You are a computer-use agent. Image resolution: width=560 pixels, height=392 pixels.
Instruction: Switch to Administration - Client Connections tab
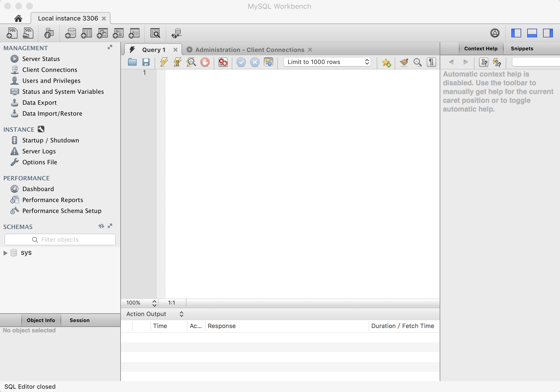249,50
